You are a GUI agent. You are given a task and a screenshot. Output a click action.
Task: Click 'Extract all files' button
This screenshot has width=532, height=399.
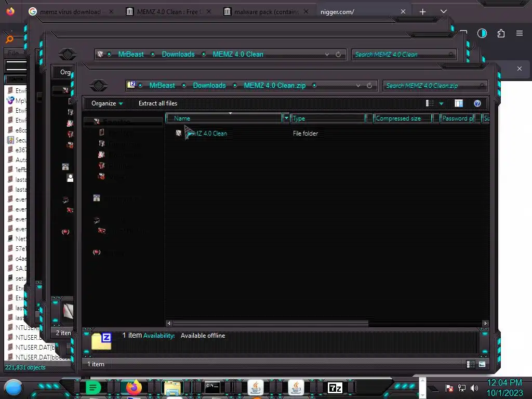click(x=158, y=103)
